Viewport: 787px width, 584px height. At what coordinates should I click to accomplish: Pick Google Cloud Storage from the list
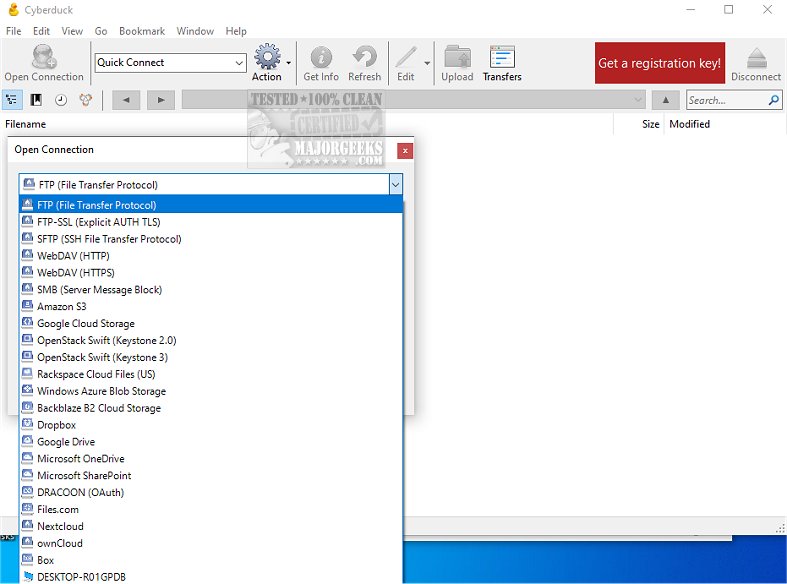(x=211, y=323)
